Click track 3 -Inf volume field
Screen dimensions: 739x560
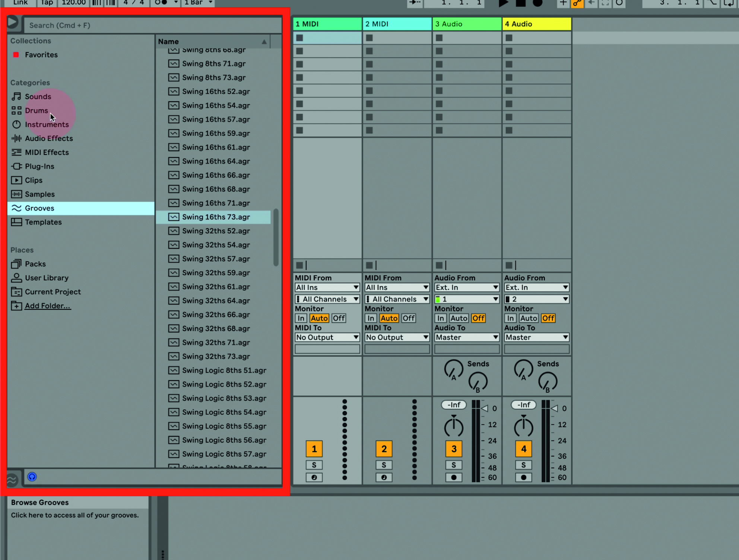[454, 405]
